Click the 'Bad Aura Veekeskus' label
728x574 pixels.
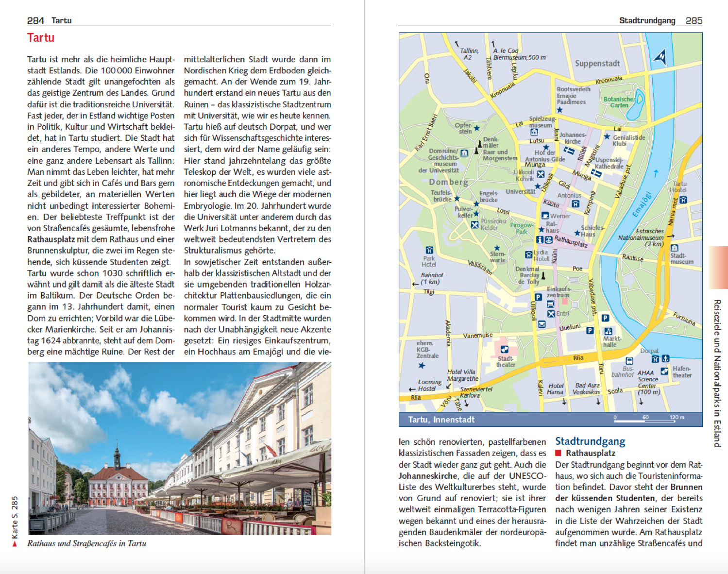(x=586, y=388)
